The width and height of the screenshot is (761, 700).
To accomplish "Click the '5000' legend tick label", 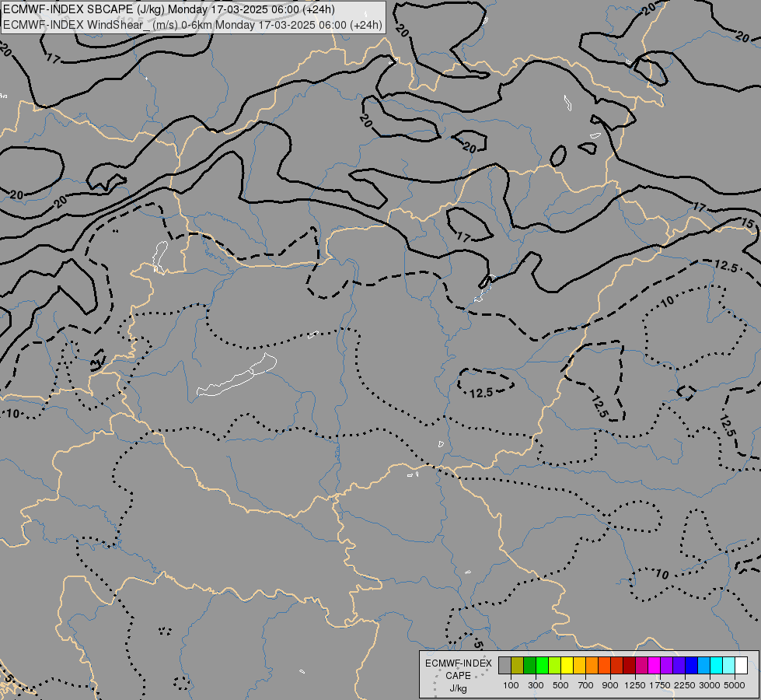I will 735,685.
